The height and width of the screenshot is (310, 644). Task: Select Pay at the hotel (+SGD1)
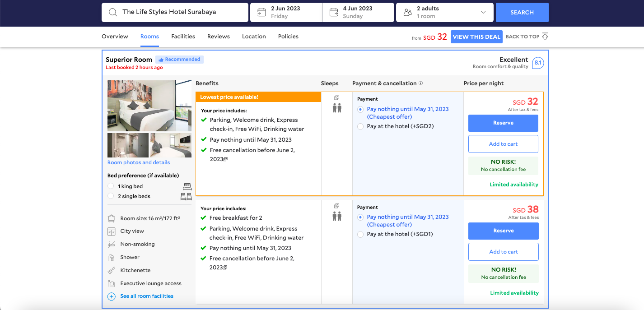pyautogui.click(x=360, y=235)
